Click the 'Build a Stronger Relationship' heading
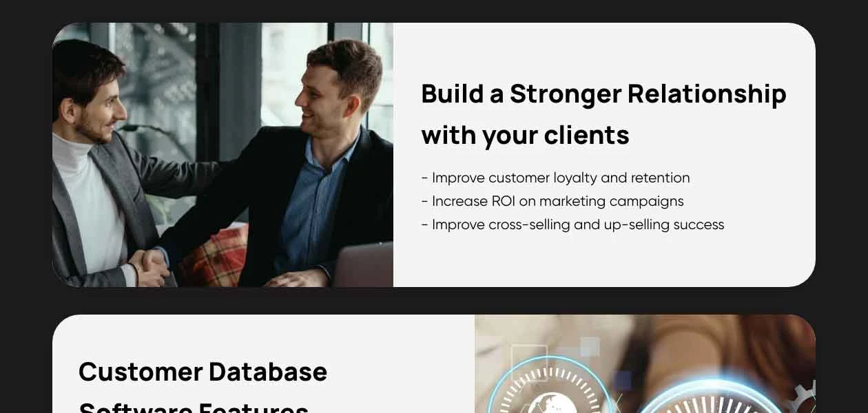Image resolution: width=868 pixels, height=413 pixels. point(603,94)
